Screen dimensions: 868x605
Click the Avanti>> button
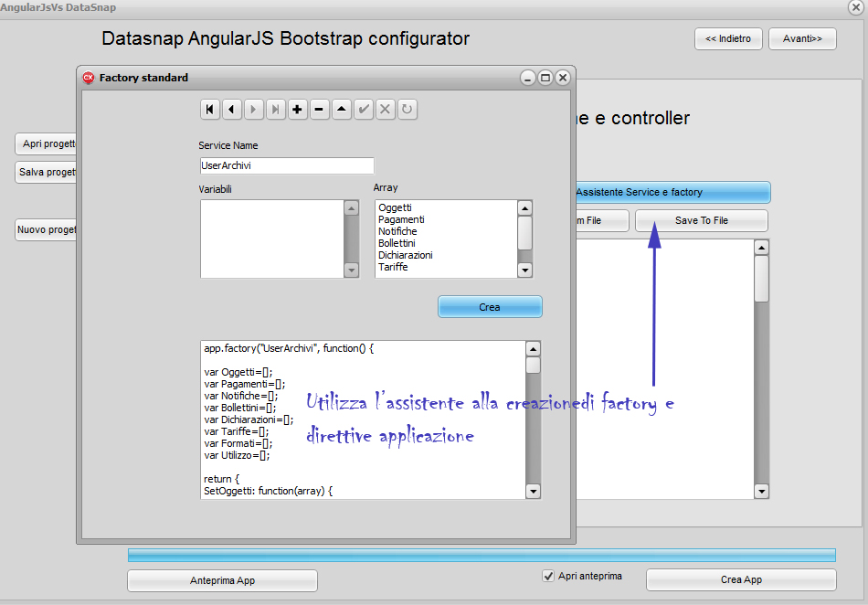(803, 38)
